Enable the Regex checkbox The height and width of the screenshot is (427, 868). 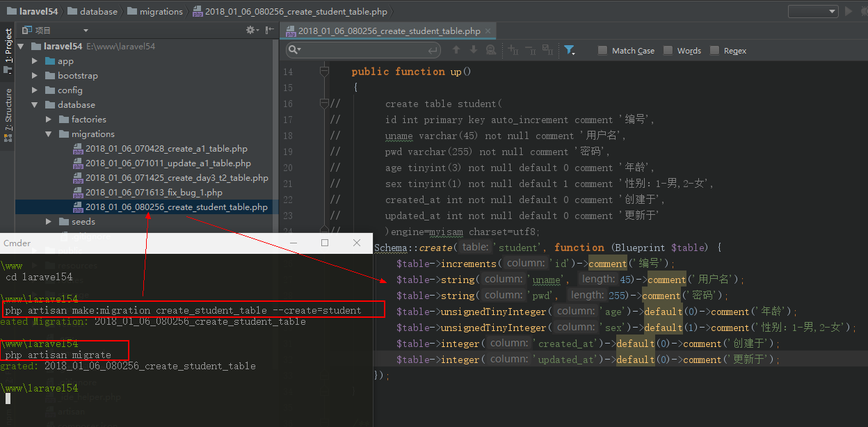pyautogui.click(x=715, y=51)
